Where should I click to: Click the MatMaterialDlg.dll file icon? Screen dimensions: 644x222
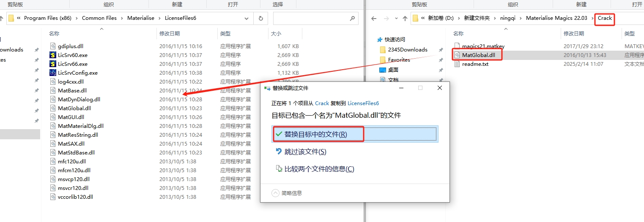coord(53,126)
